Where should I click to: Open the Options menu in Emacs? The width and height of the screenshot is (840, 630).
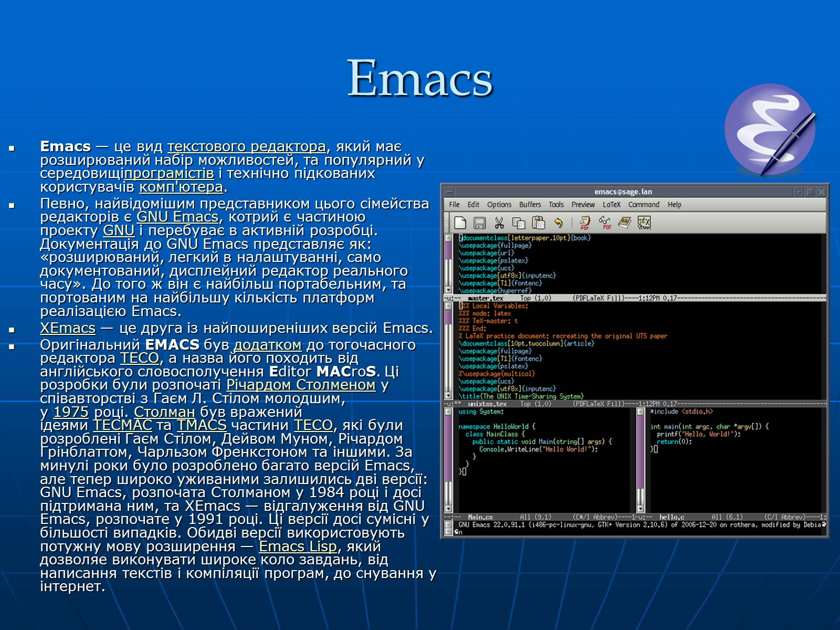point(499,205)
